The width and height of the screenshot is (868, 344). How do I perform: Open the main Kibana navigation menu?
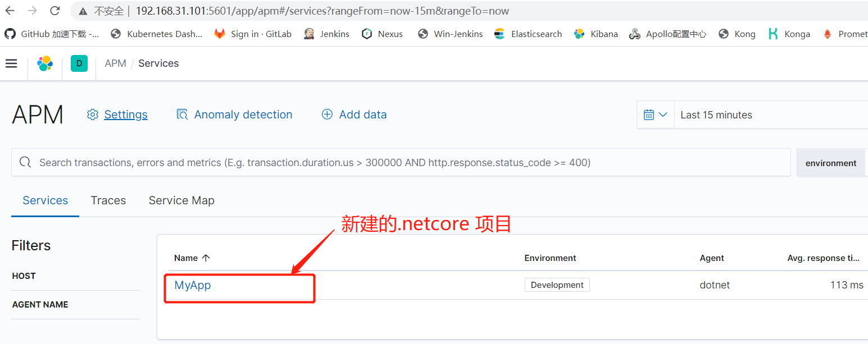tap(11, 63)
